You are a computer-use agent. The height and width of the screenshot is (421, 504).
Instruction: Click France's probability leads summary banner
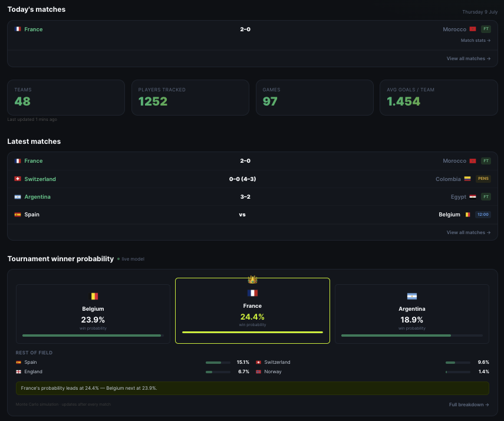[252, 388]
